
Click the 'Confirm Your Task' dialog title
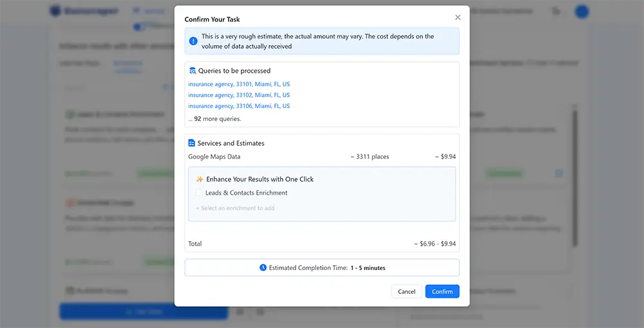tap(213, 19)
